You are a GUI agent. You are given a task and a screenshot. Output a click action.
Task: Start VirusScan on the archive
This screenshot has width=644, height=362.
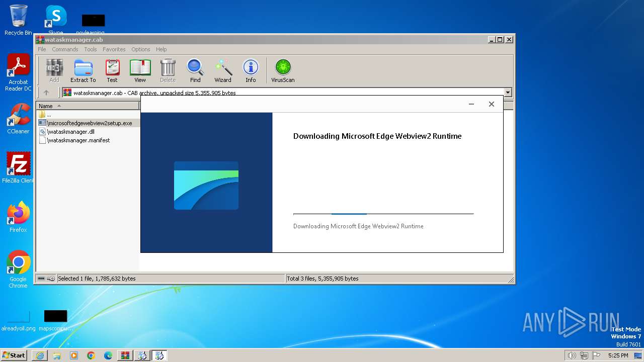283,71
